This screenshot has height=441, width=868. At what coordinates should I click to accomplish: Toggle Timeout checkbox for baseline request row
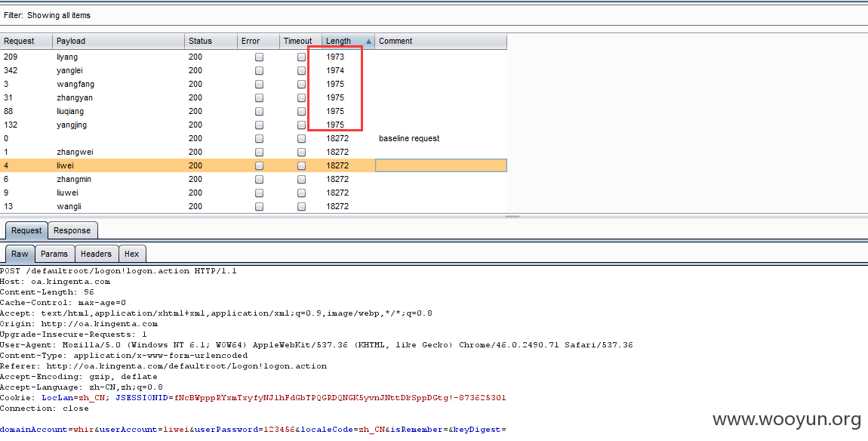pyautogui.click(x=301, y=138)
